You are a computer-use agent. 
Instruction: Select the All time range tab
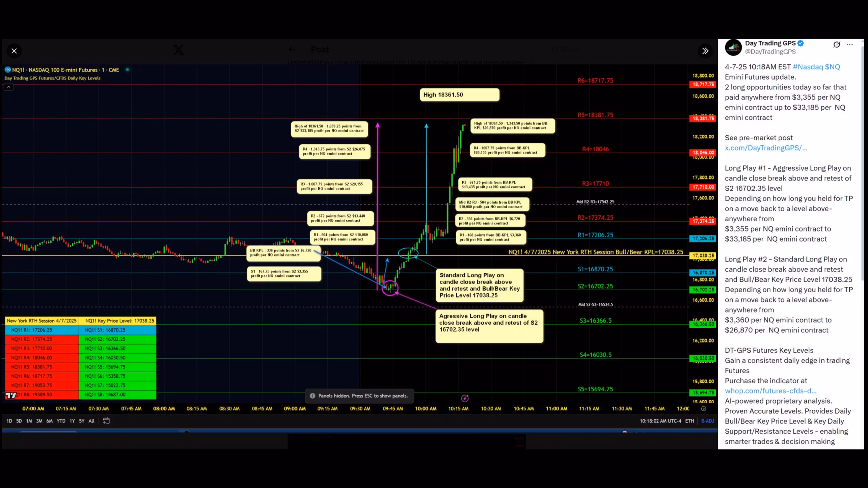tap(91, 421)
